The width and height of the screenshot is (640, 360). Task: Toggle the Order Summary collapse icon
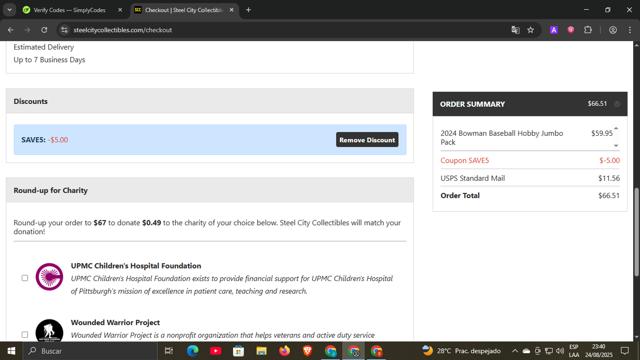click(x=617, y=104)
